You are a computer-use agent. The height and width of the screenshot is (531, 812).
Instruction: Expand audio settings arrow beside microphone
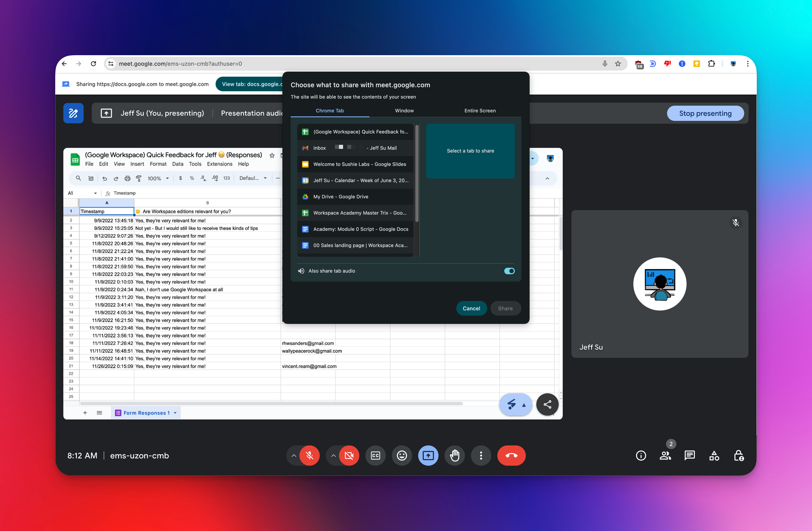[294, 456]
